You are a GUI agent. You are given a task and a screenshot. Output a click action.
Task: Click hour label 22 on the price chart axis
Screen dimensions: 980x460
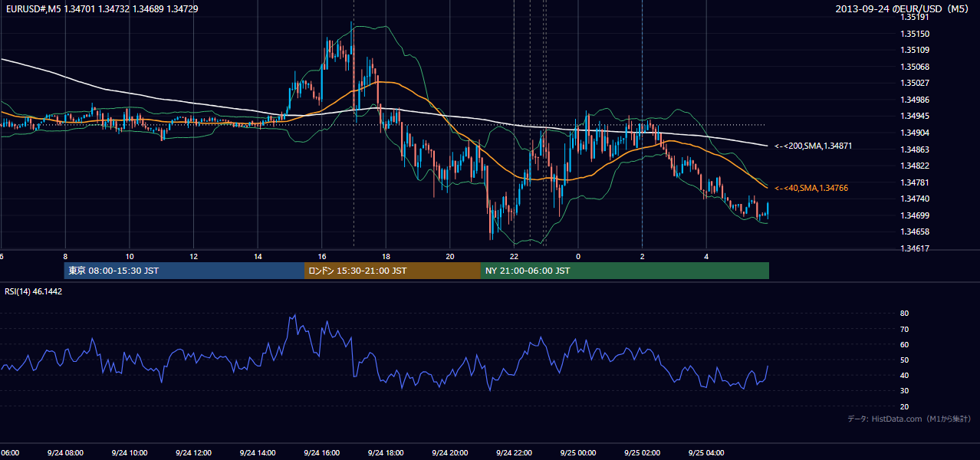point(515,256)
